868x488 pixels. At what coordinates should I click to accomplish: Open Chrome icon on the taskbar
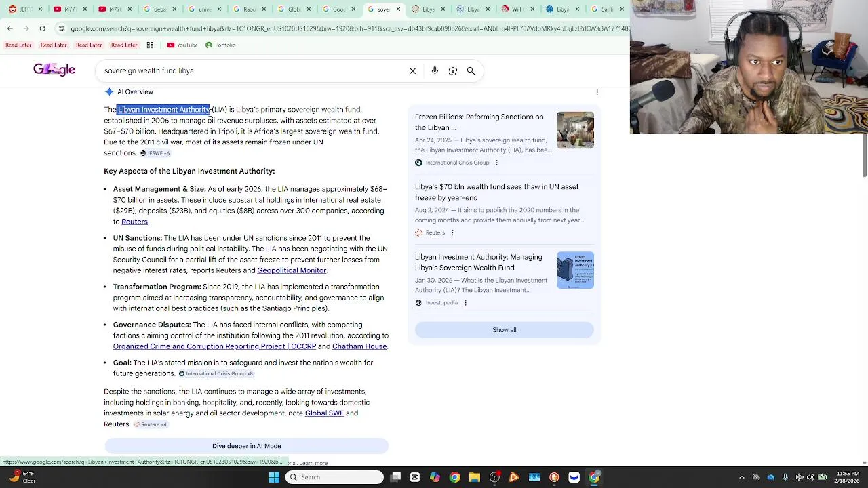click(454, 477)
